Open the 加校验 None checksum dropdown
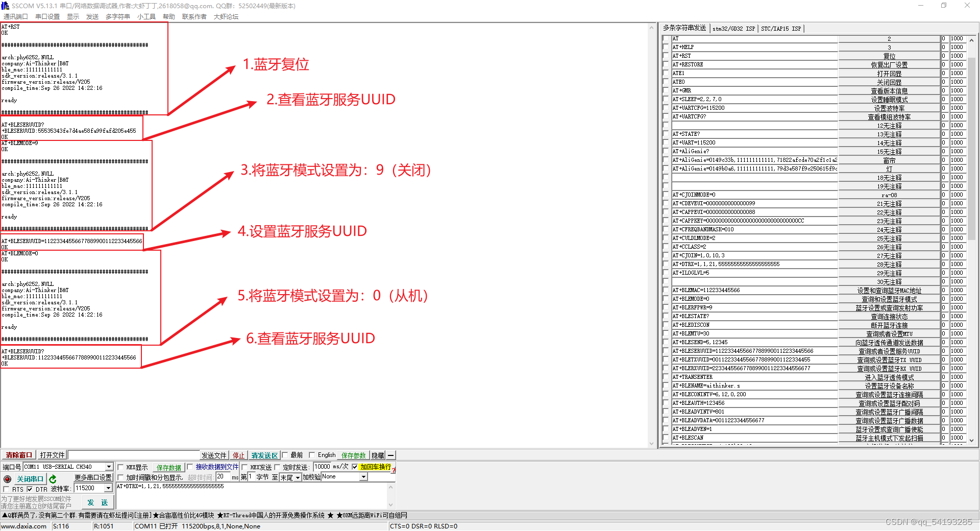This screenshot has width=980, height=531. pyautogui.click(x=364, y=477)
